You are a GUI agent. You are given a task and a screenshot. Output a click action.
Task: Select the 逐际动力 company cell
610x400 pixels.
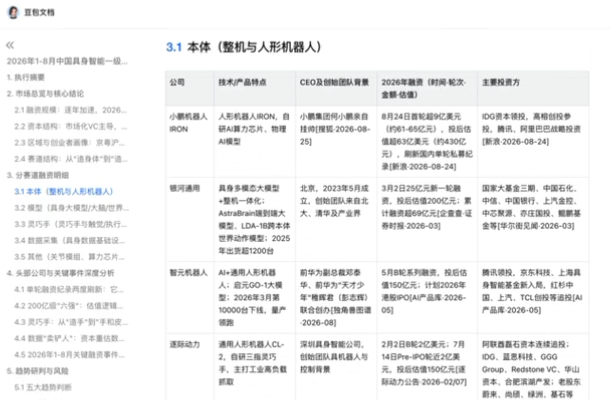[189, 367]
